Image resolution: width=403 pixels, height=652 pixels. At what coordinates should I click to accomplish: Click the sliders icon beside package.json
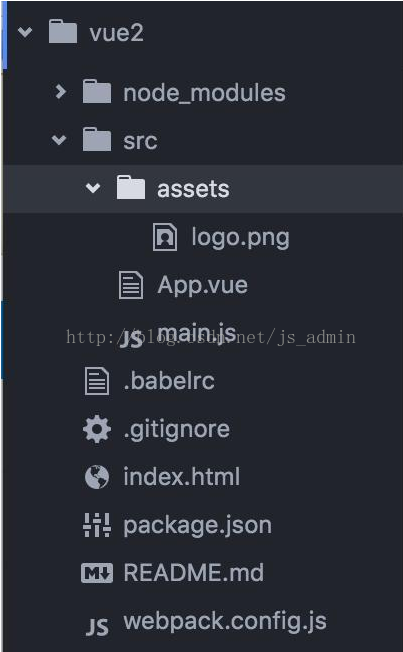click(x=97, y=525)
